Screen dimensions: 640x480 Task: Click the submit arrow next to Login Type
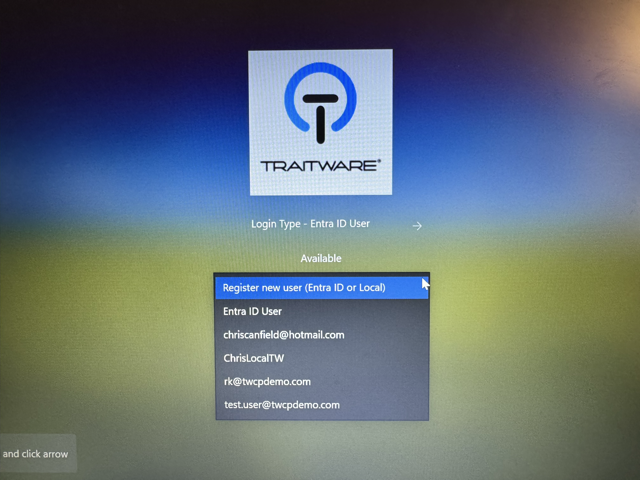point(417,226)
